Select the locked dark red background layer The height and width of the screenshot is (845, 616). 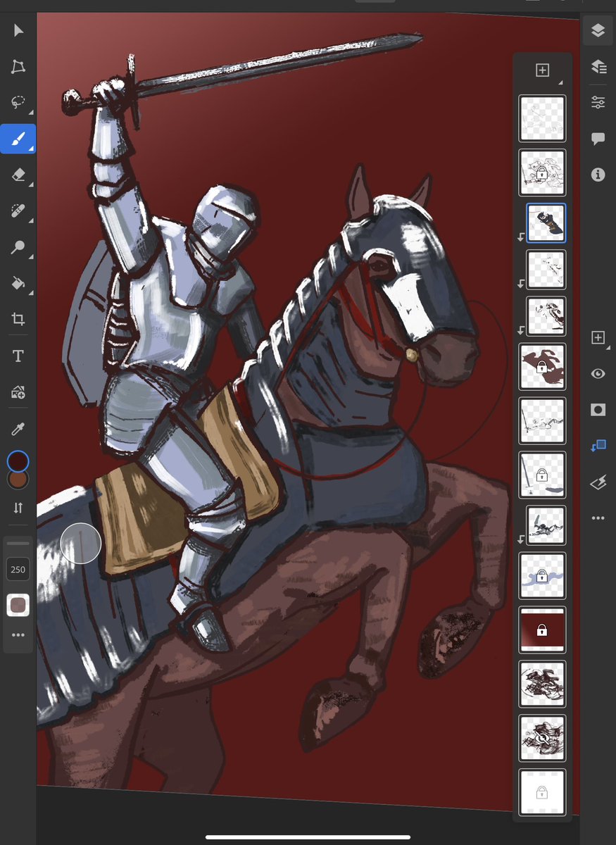pyautogui.click(x=542, y=630)
